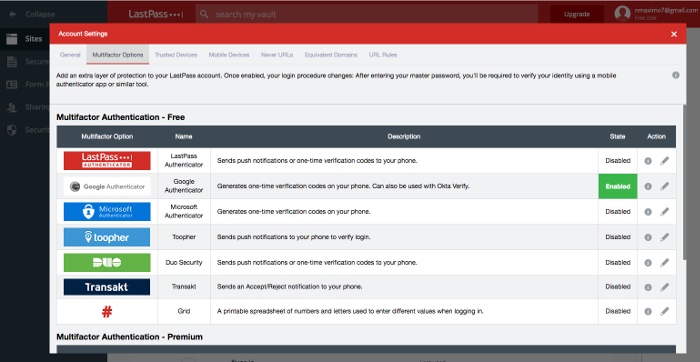Click the help info icon beside description text

pyautogui.click(x=675, y=75)
